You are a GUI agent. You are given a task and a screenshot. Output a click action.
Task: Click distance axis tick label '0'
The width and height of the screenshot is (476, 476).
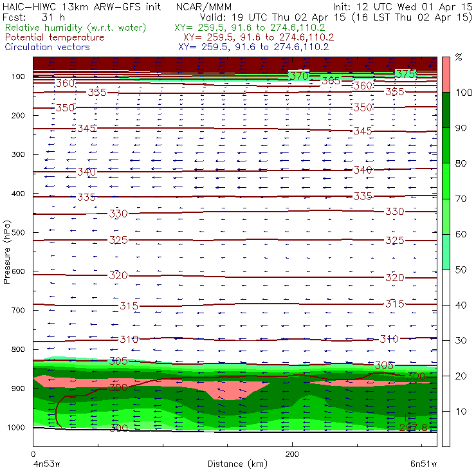click(33, 454)
